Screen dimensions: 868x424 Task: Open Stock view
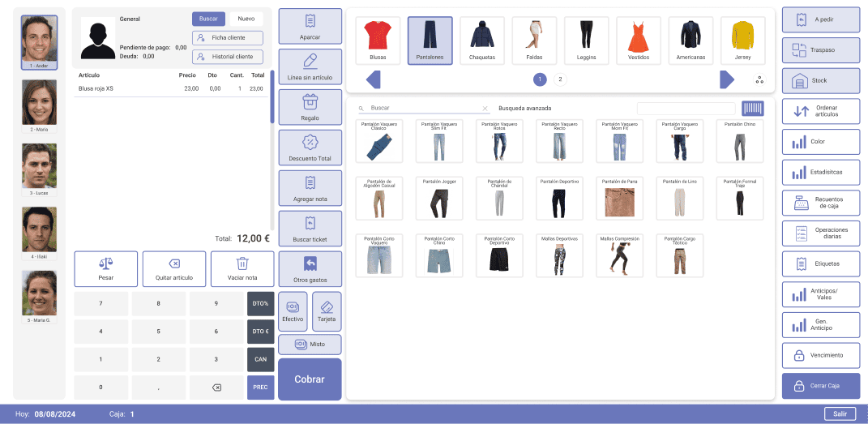coord(821,80)
